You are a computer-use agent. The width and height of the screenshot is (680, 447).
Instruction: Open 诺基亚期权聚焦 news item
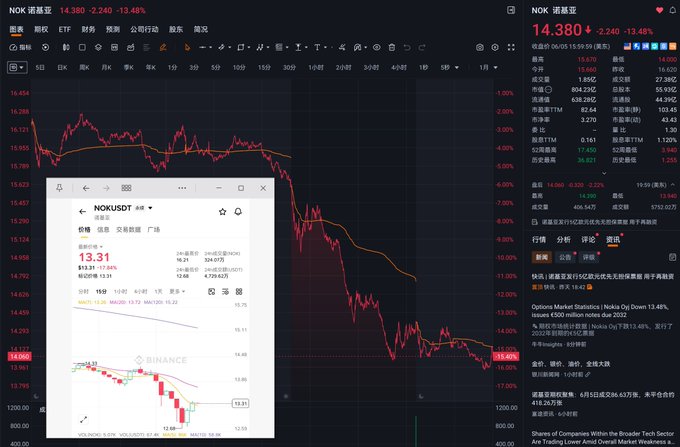[x=603, y=398]
